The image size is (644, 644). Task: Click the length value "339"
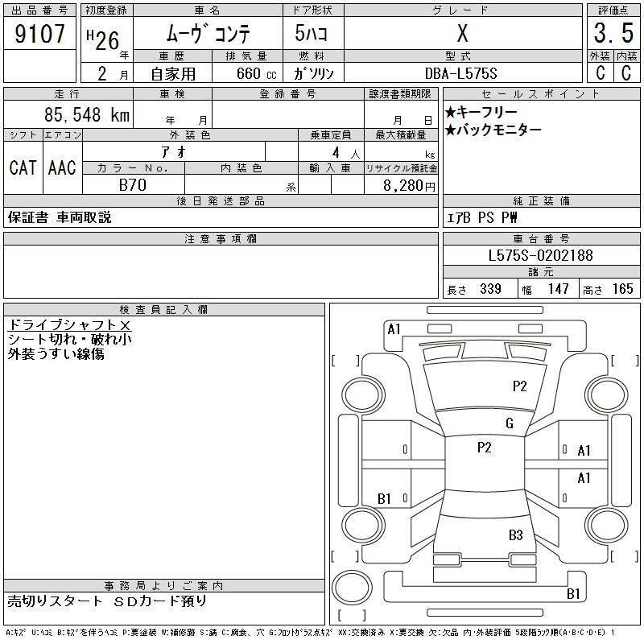(x=490, y=289)
